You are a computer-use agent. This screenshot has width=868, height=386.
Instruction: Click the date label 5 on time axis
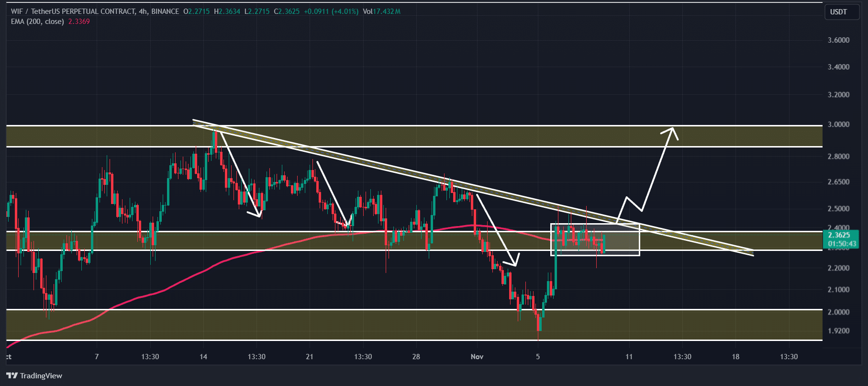pos(538,357)
